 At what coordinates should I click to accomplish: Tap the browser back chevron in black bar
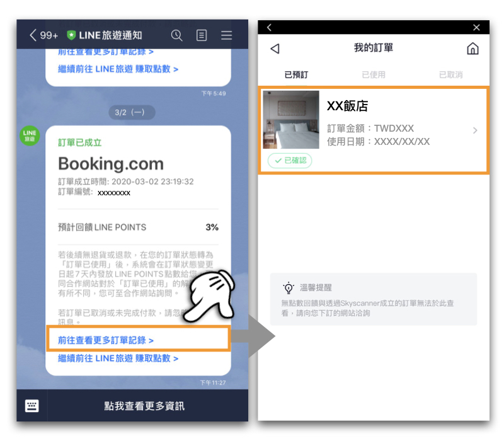(270, 27)
